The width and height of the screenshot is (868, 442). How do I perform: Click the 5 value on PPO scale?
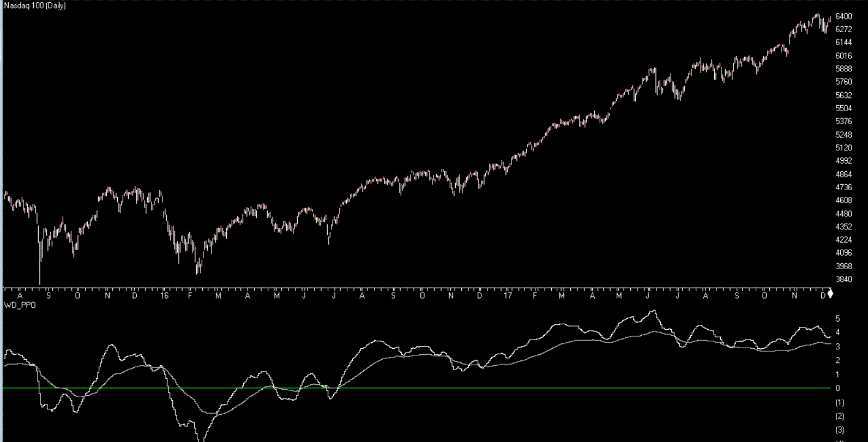pos(838,319)
